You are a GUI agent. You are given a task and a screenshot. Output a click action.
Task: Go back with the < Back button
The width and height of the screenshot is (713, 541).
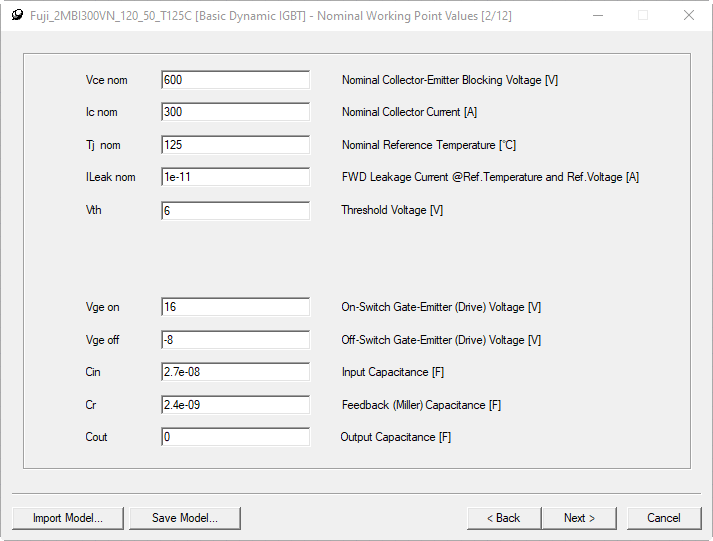[x=504, y=518]
